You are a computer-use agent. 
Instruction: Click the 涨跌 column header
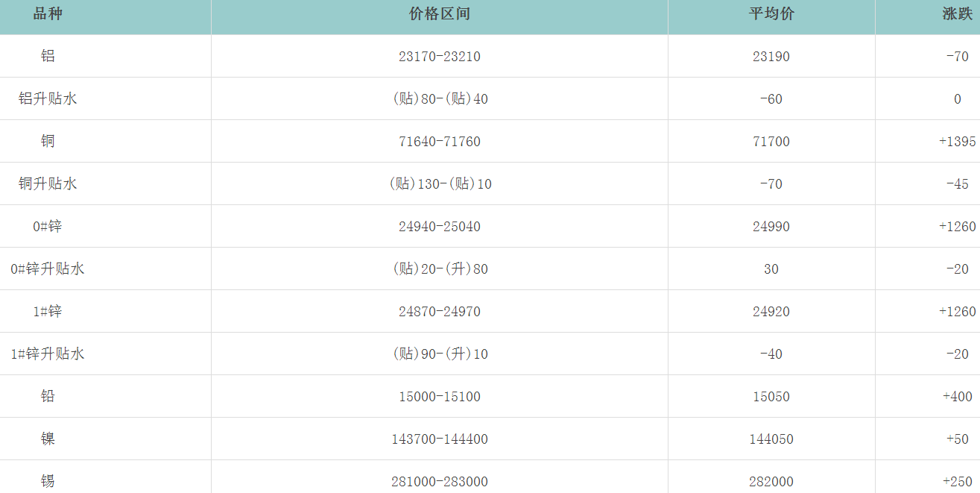pos(957,14)
